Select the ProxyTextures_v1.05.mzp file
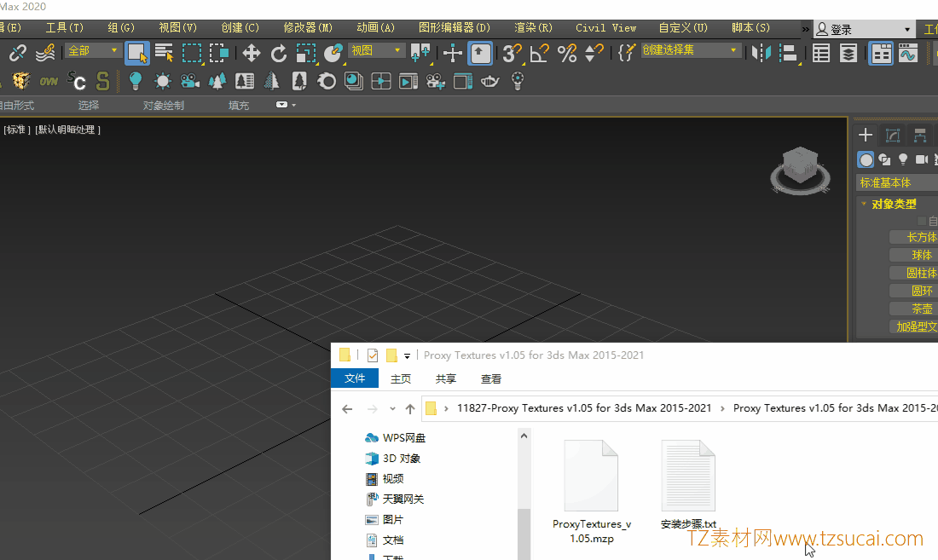The height and width of the screenshot is (560, 938). pos(592,491)
